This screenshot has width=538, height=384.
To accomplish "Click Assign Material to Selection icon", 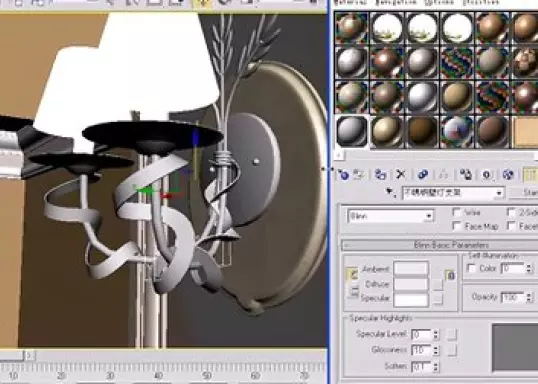I will pyautogui.click(x=380, y=174).
